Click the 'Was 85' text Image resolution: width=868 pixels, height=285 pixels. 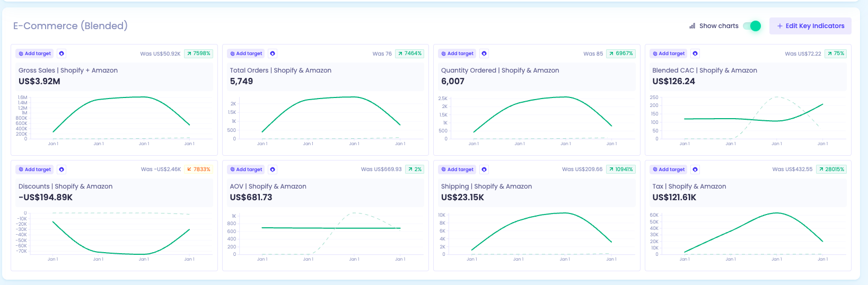click(593, 54)
